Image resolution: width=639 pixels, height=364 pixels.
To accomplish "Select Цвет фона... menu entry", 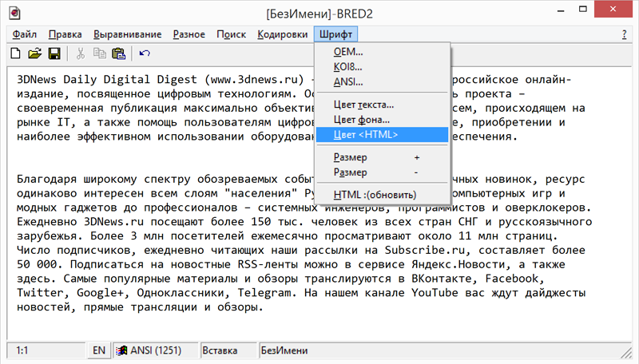I will (x=383, y=120).
